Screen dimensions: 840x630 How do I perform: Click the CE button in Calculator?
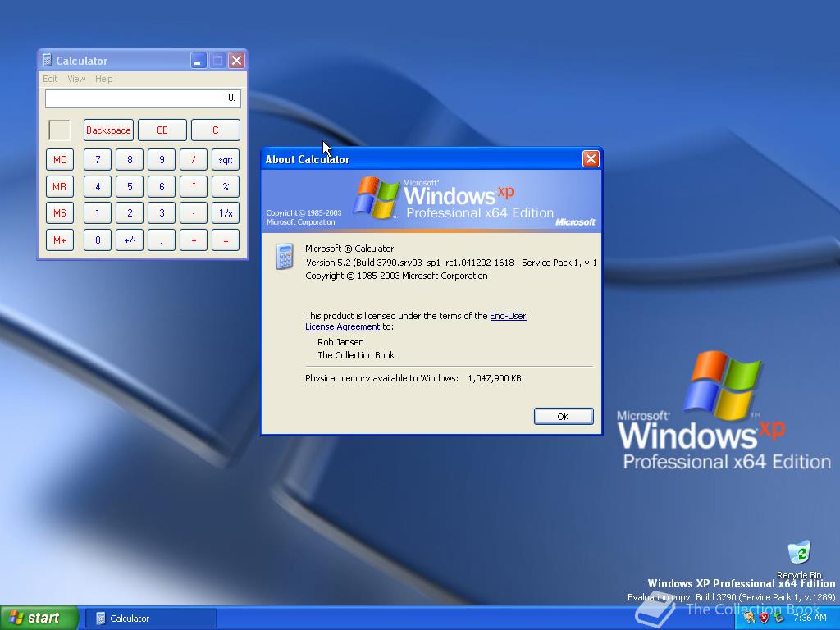pyautogui.click(x=162, y=130)
